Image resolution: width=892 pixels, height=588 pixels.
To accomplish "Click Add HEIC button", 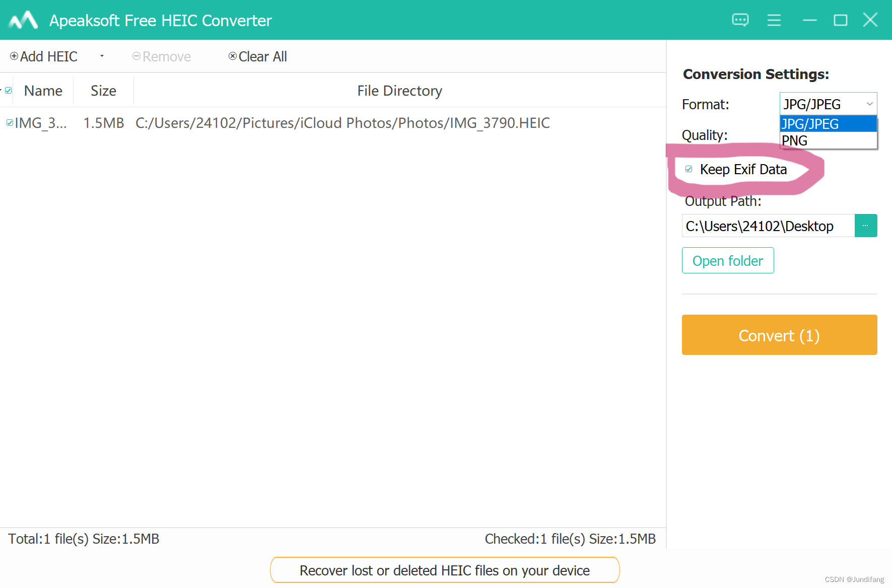I will pos(44,56).
